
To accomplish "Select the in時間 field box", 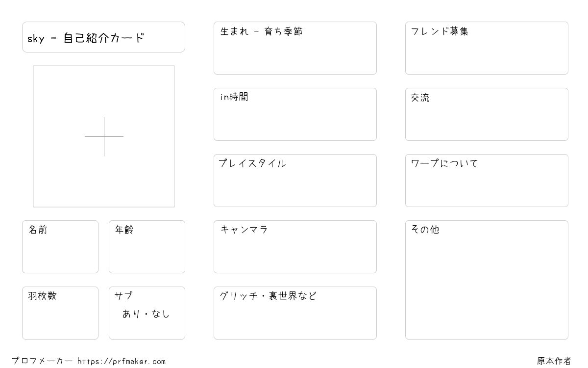I will tap(295, 114).
